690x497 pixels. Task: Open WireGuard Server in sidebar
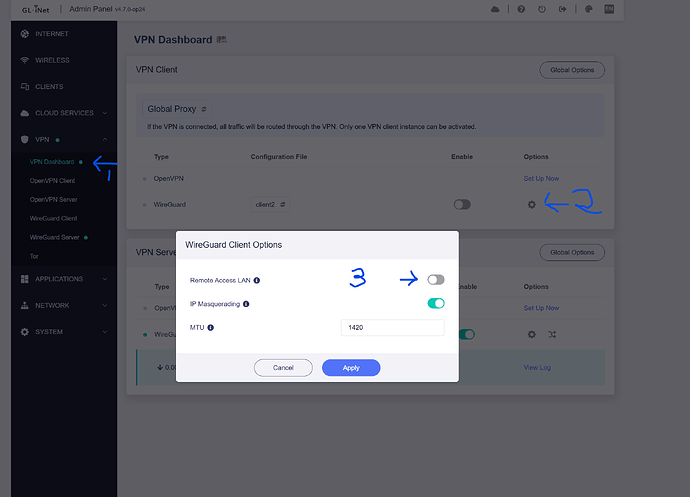(x=55, y=237)
